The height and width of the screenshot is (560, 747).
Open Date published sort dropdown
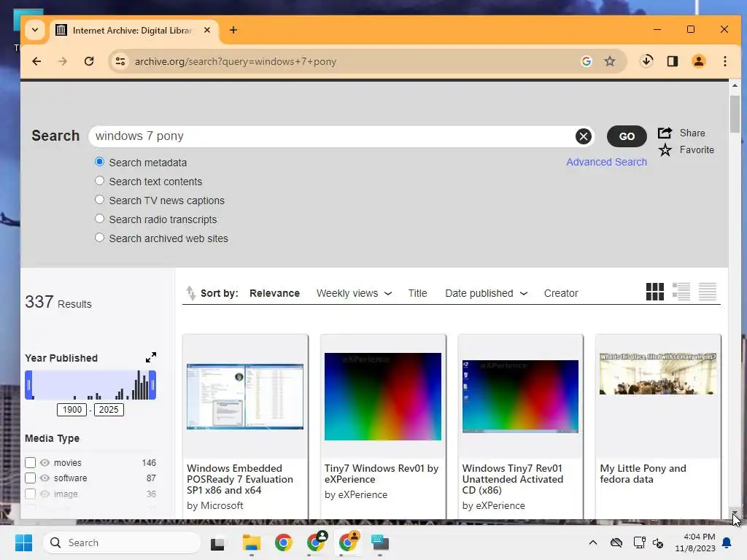coord(486,293)
